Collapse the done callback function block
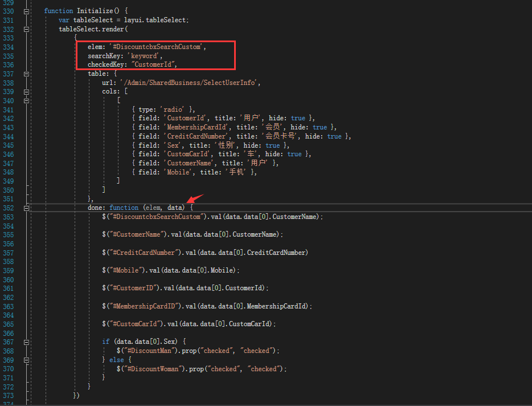Image resolution: width=532 pixels, height=406 pixels. 27,208
